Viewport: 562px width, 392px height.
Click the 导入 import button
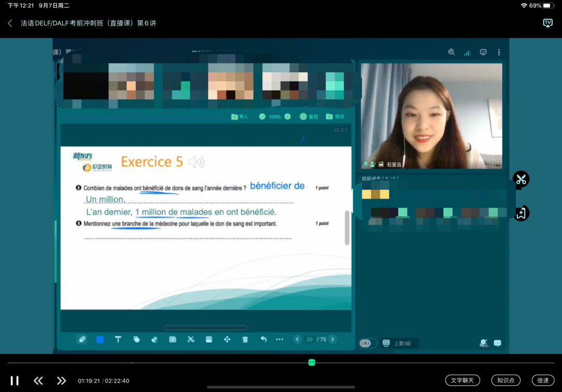(x=240, y=116)
